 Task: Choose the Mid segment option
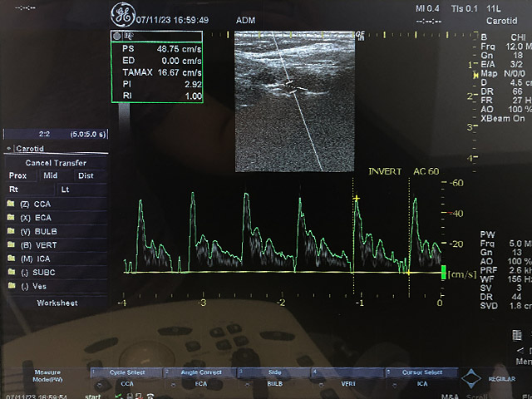51,175
